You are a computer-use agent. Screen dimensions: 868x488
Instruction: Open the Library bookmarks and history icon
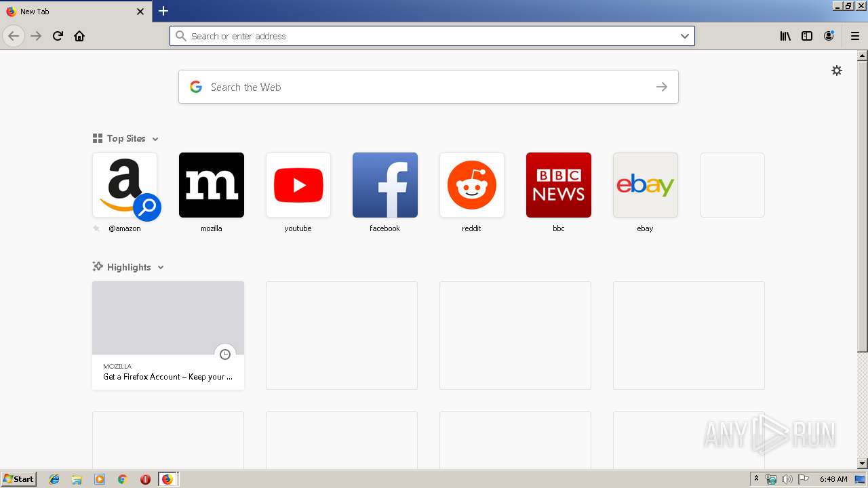click(x=785, y=36)
